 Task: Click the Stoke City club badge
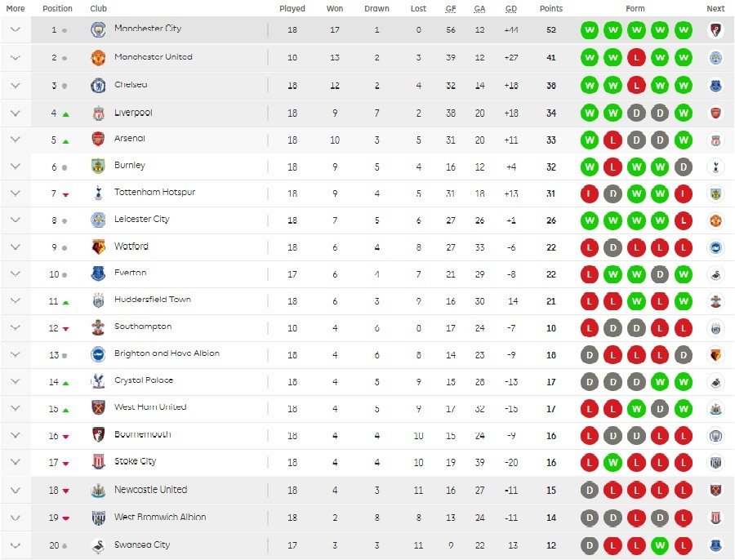click(x=98, y=462)
